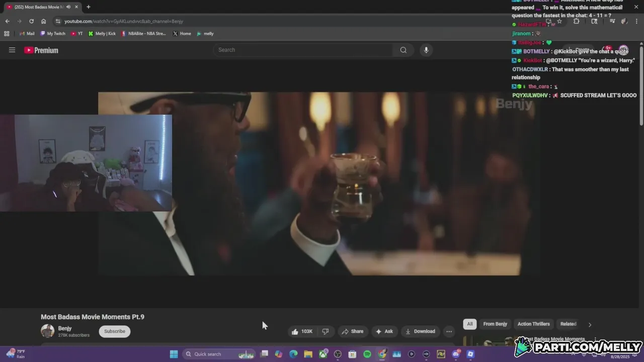Screen dimensions: 644x362
Task: Reload the browser page
Action: tap(31, 21)
